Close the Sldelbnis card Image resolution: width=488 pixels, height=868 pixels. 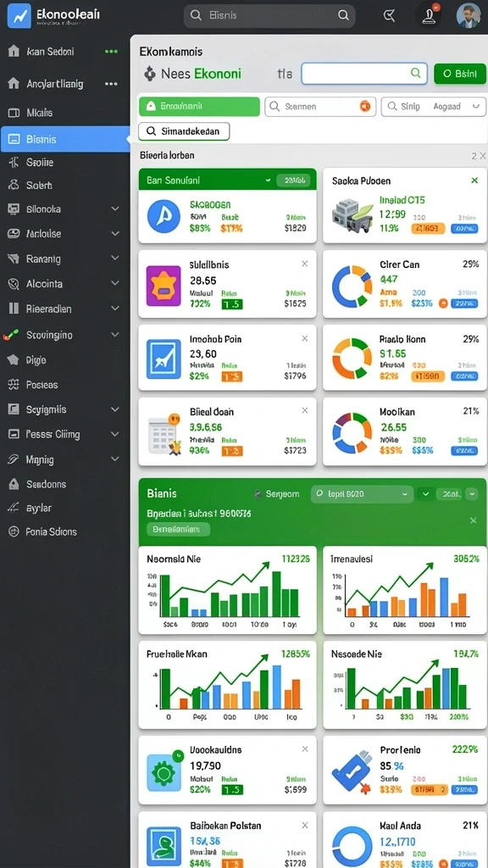pyautogui.click(x=304, y=264)
